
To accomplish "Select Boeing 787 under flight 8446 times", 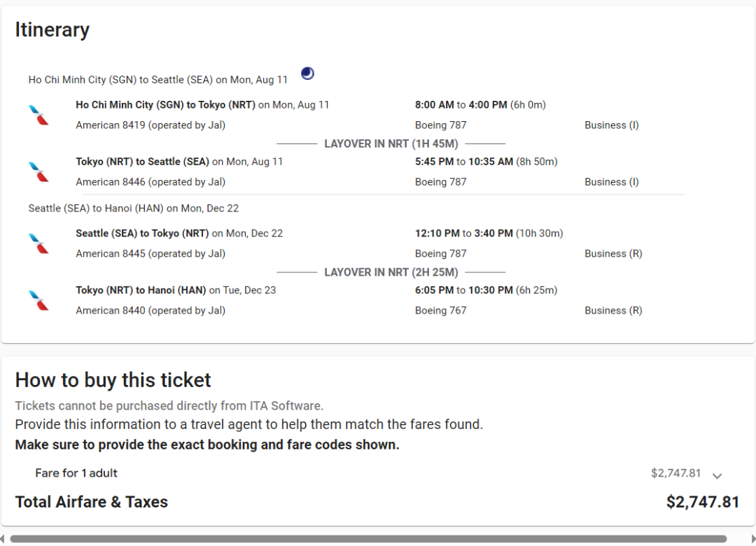I will click(x=441, y=182).
